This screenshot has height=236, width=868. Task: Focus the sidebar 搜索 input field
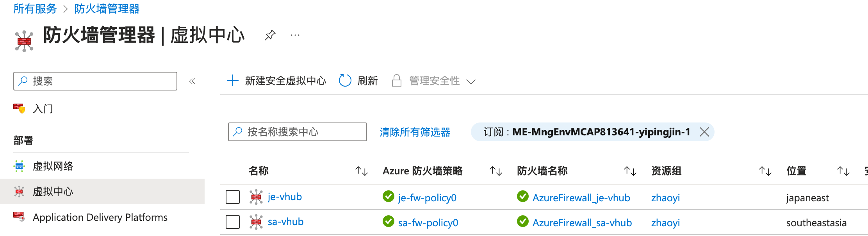[95, 81]
